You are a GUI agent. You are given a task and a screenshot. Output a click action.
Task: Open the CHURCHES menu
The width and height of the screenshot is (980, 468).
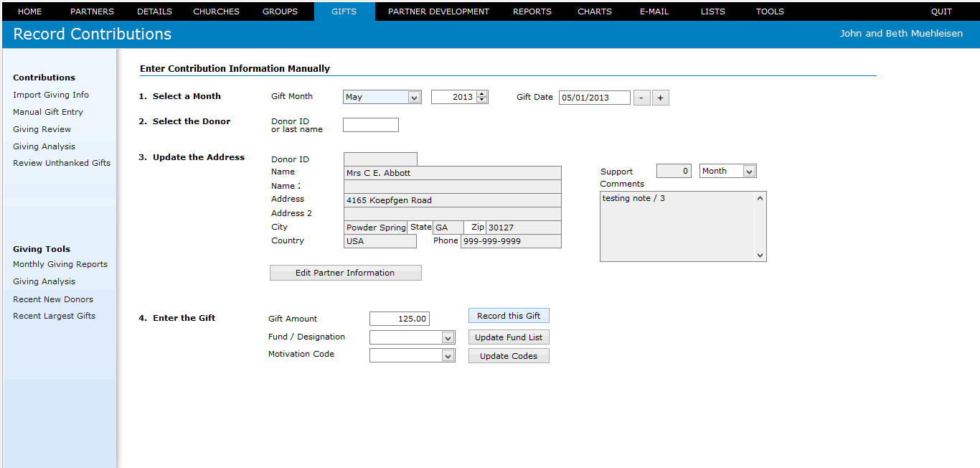pyautogui.click(x=216, y=11)
